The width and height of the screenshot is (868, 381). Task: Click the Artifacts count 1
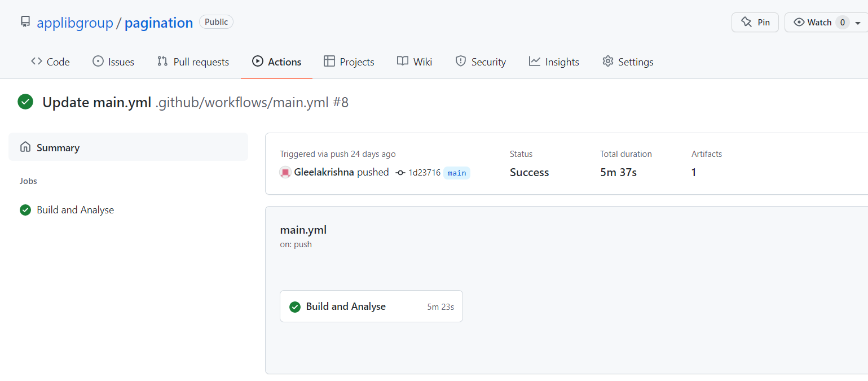coord(694,172)
